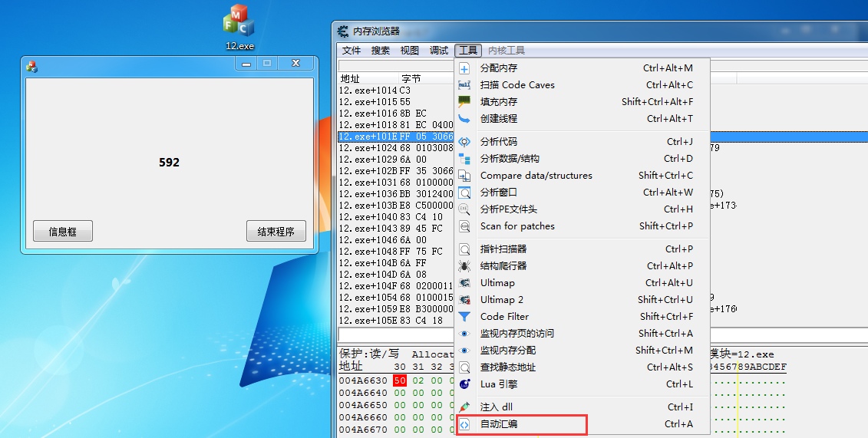This screenshot has width=868, height=438.
Task: Click hex dump address 004A6670
Action: (363, 430)
